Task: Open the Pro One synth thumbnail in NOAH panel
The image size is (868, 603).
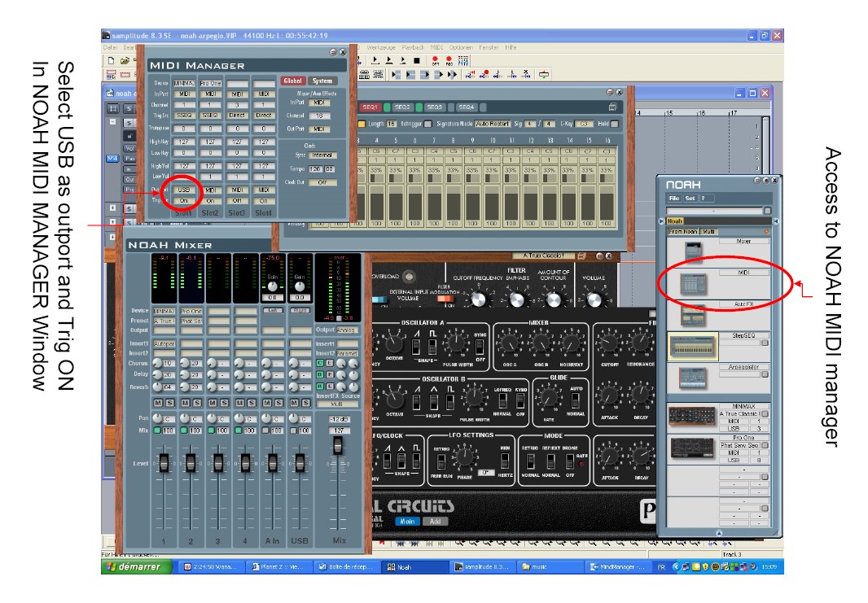Action: pyautogui.click(x=691, y=448)
